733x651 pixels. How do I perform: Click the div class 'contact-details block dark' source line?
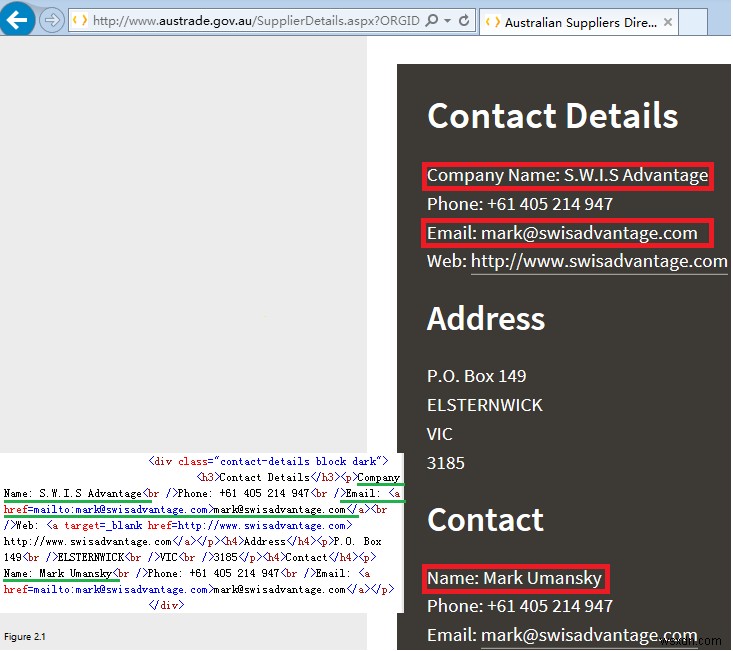(268, 461)
